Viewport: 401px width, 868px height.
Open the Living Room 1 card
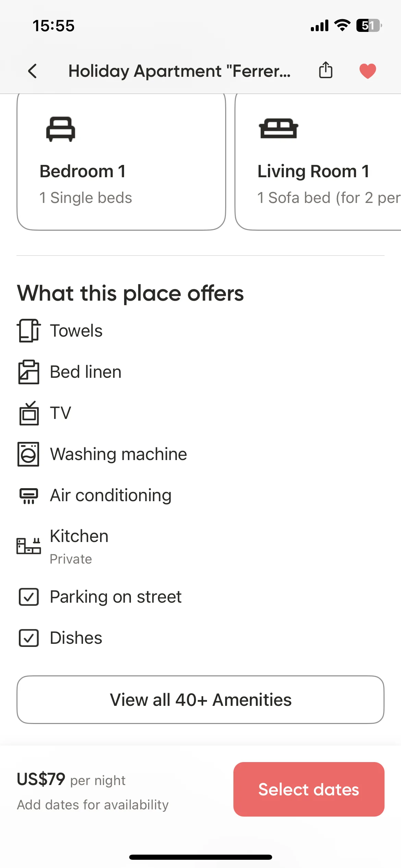point(318,161)
